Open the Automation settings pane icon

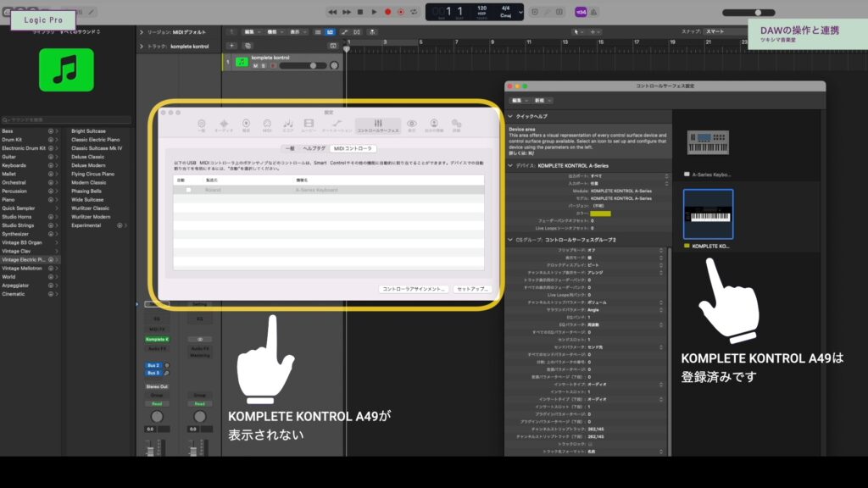point(337,125)
